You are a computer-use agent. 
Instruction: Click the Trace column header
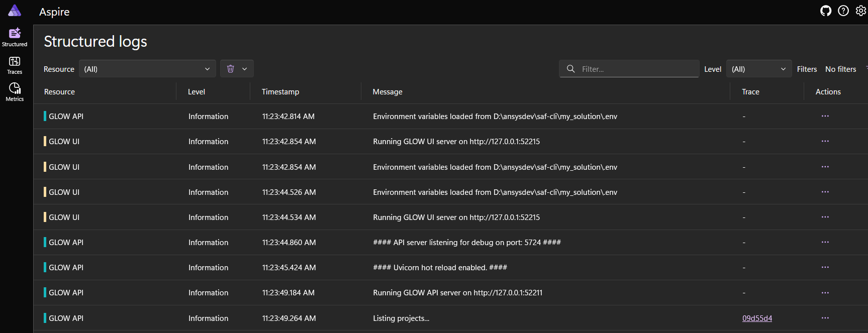[750, 91]
